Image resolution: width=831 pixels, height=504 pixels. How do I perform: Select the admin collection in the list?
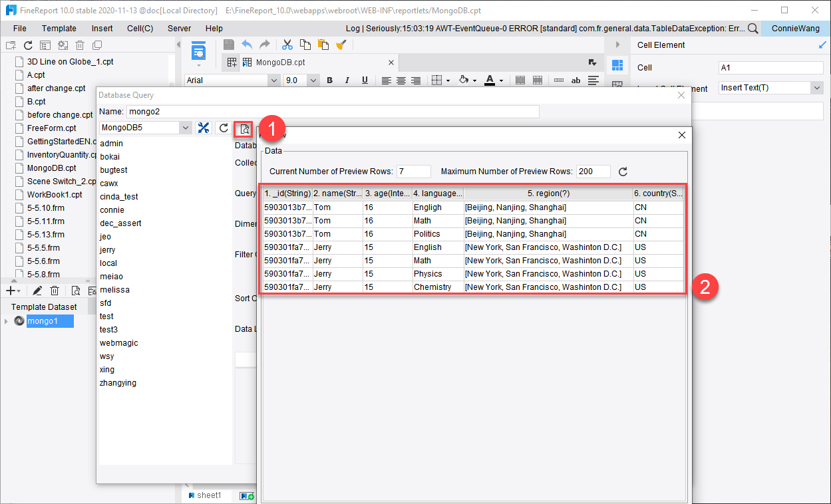pyautogui.click(x=111, y=143)
